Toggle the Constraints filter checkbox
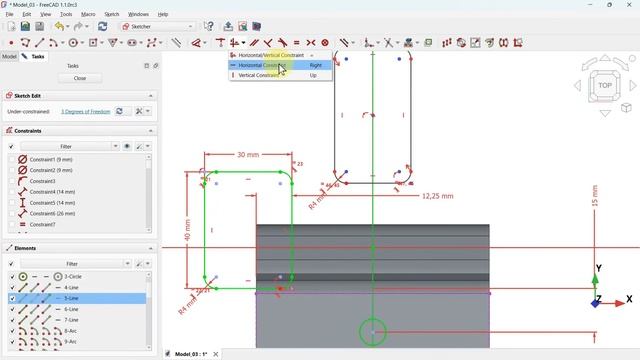This screenshot has height=360, width=640. [11, 147]
